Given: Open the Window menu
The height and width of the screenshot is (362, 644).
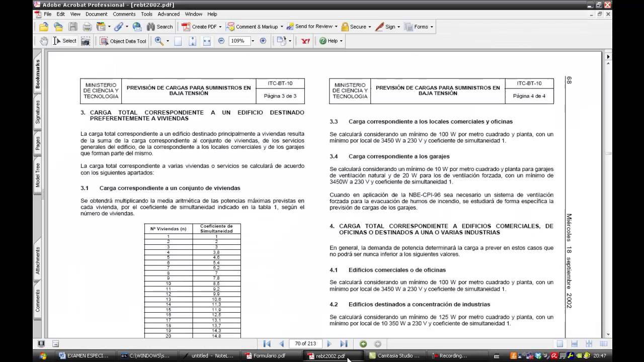Looking at the screenshot, I should click(194, 14).
